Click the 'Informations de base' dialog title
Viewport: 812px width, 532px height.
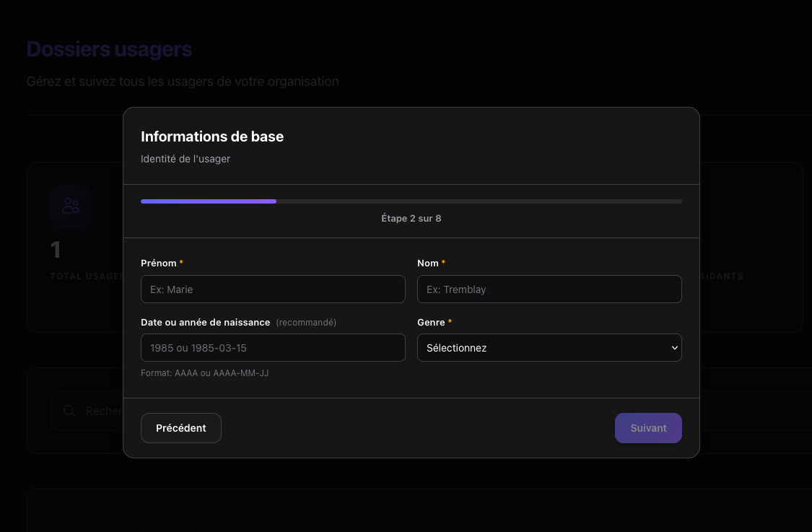click(212, 136)
